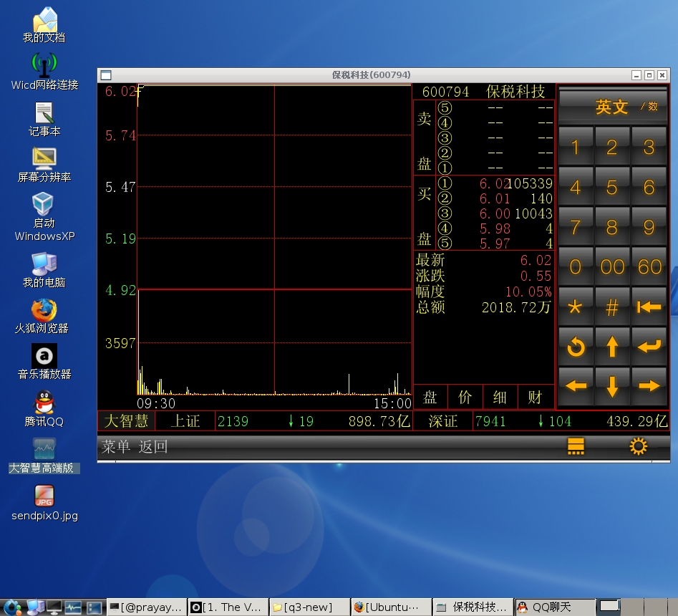
Task: Click the window menu icon in title bar
Action: (x=106, y=75)
